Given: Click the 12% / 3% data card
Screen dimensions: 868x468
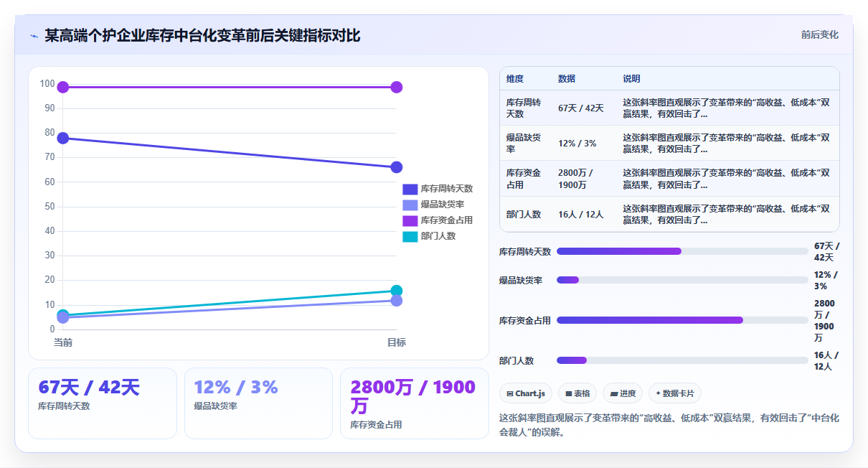Looking at the screenshot, I should click(x=258, y=403).
